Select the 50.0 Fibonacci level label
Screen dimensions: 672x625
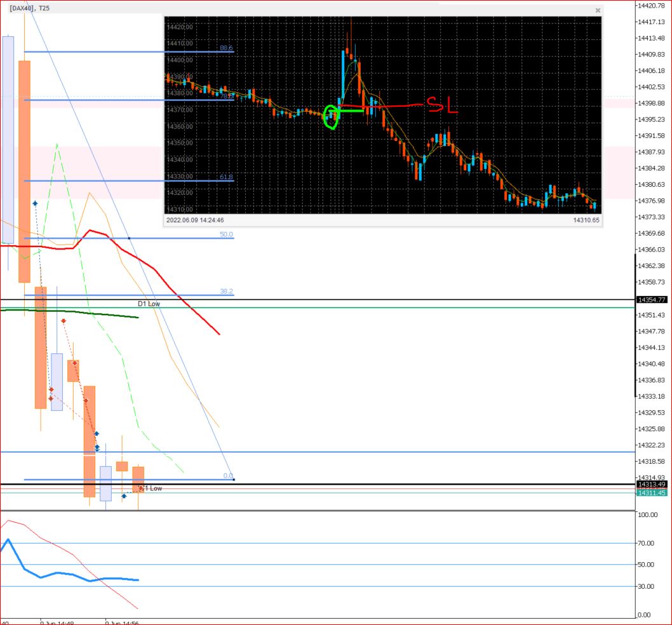[x=226, y=234]
